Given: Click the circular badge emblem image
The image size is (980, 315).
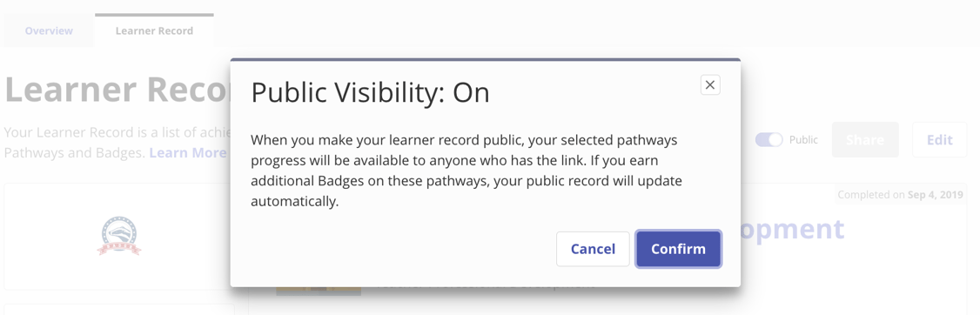Looking at the screenshot, I should tap(118, 236).
